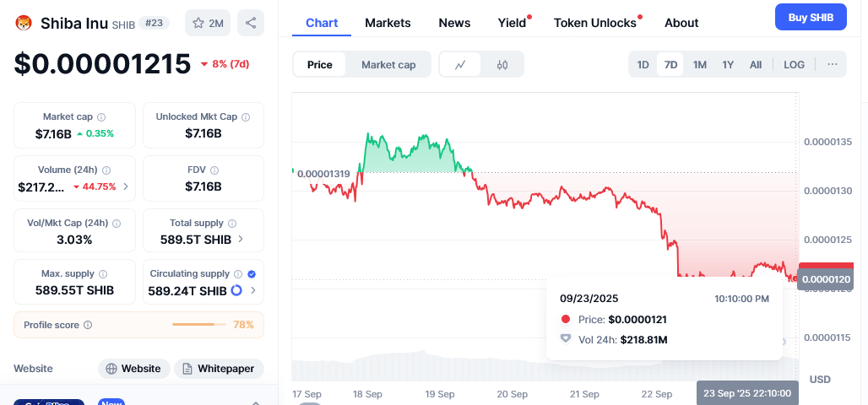Click the globe icon on Website
This screenshot has height=405, width=868.
111,369
